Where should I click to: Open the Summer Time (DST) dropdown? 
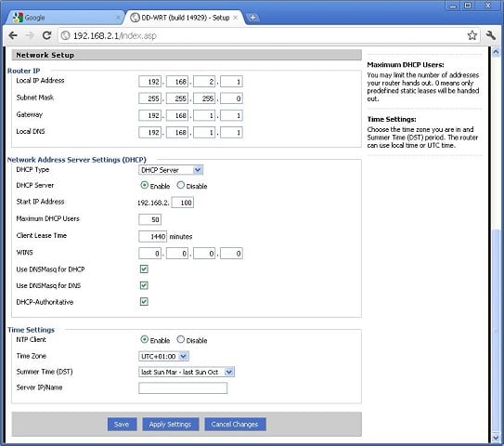187,372
